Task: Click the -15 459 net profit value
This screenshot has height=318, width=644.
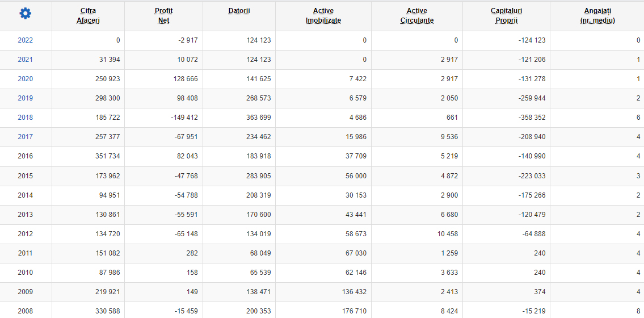Action: [185, 311]
